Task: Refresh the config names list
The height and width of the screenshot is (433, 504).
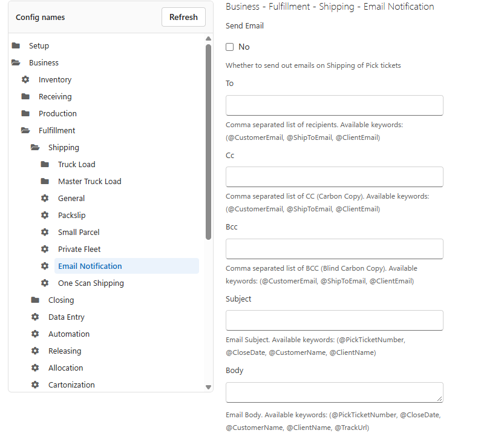Action: 183,17
